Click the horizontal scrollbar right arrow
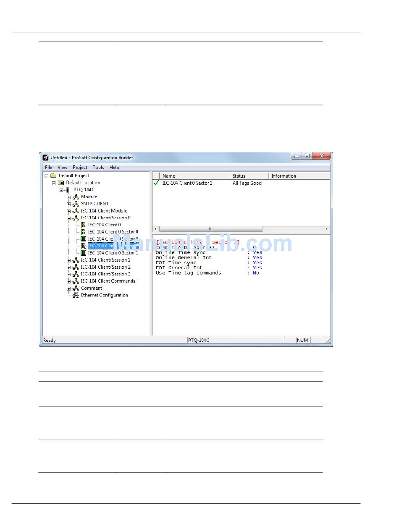 click(x=326, y=229)
